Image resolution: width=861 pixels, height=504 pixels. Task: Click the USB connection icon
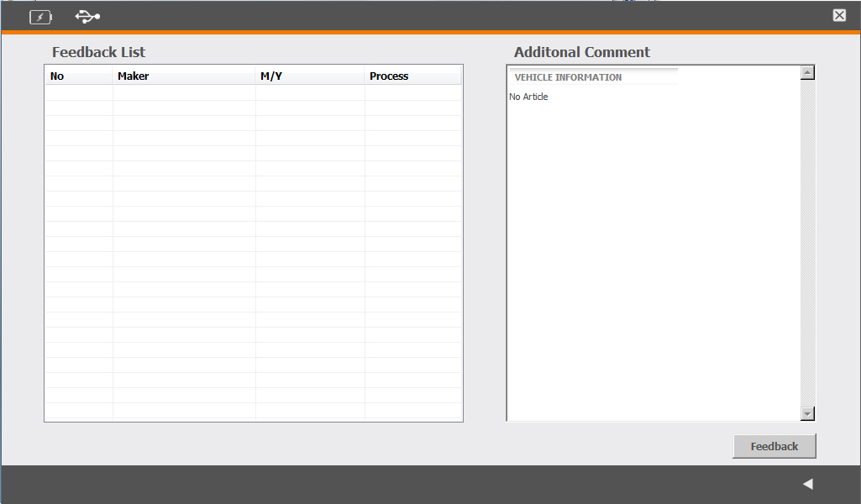pos(87,16)
